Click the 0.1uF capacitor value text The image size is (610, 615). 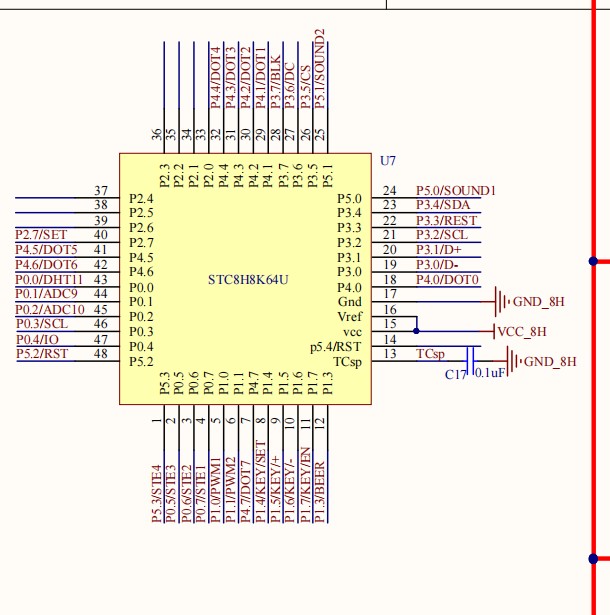coord(490,373)
